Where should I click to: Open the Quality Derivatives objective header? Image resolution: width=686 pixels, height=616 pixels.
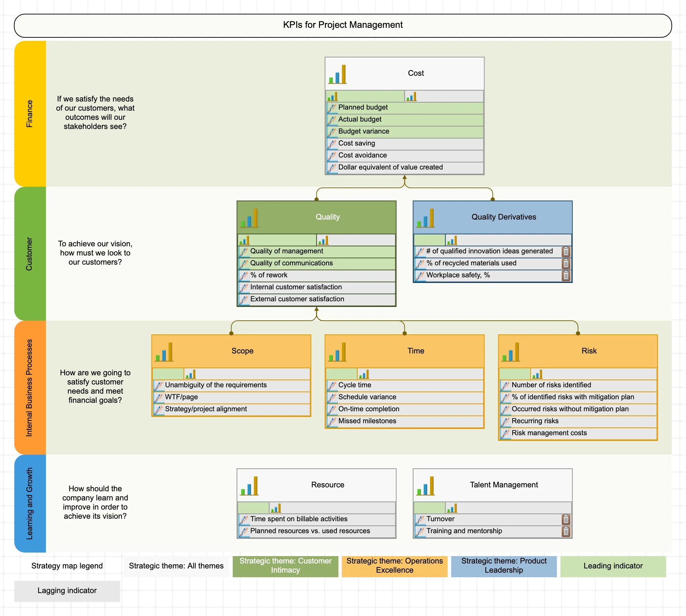pyautogui.click(x=493, y=217)
